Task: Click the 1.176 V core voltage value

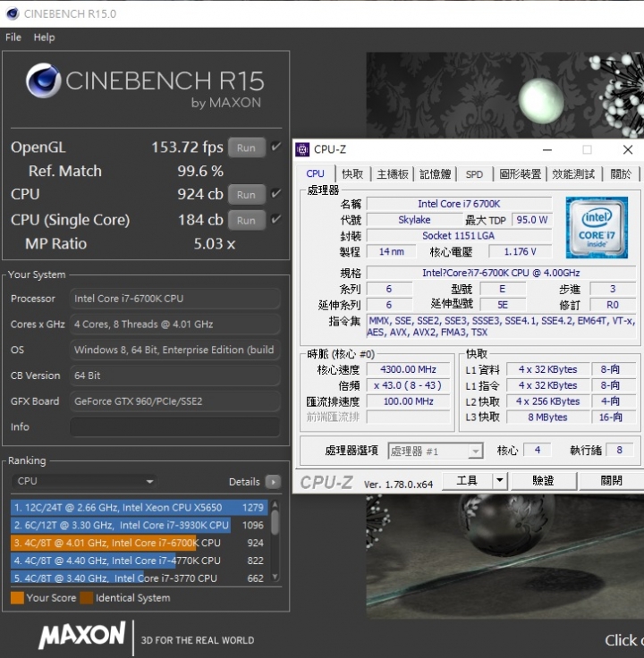Action: (x=521, y=252)
